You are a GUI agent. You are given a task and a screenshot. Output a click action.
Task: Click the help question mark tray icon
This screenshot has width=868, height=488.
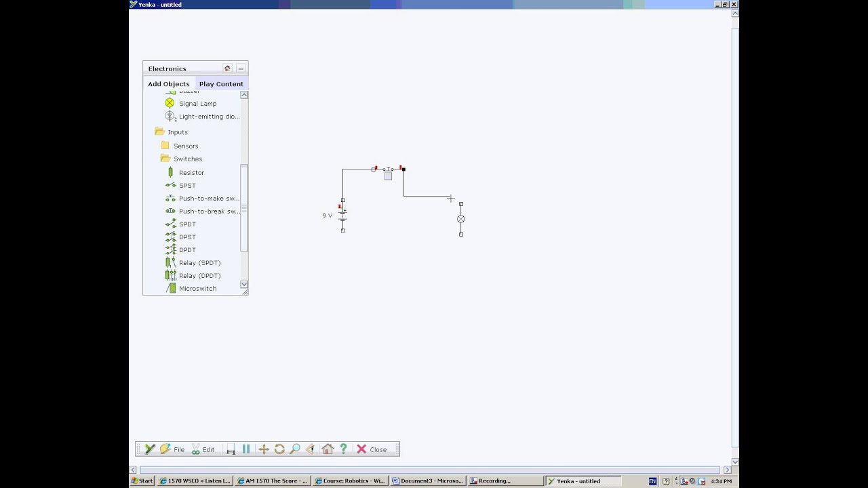click(x=666, y=481)
